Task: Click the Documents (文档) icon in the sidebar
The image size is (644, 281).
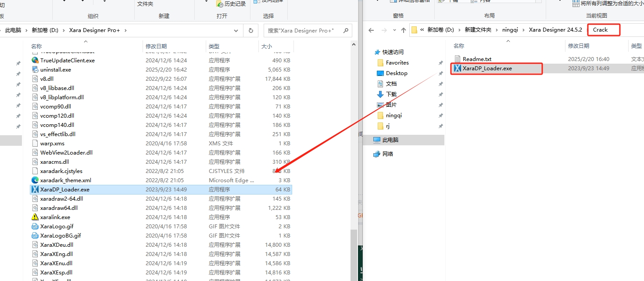Action: (x=380, y=83)
